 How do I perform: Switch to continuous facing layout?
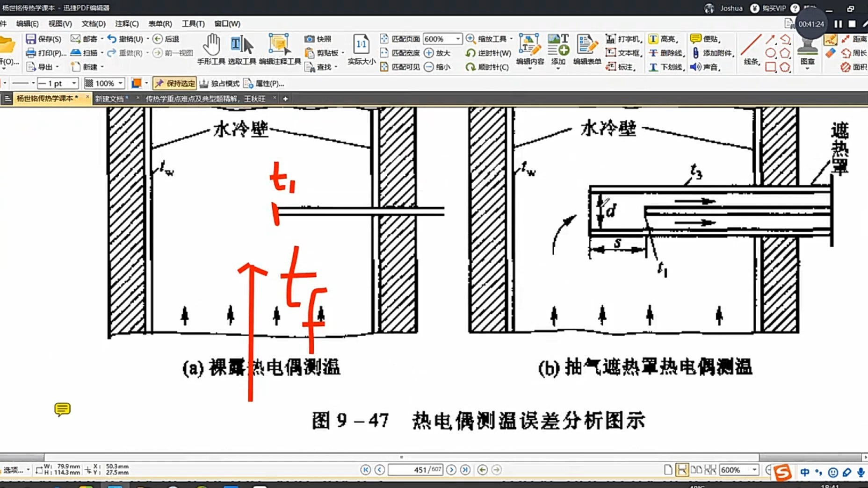[x=710, y=470]
